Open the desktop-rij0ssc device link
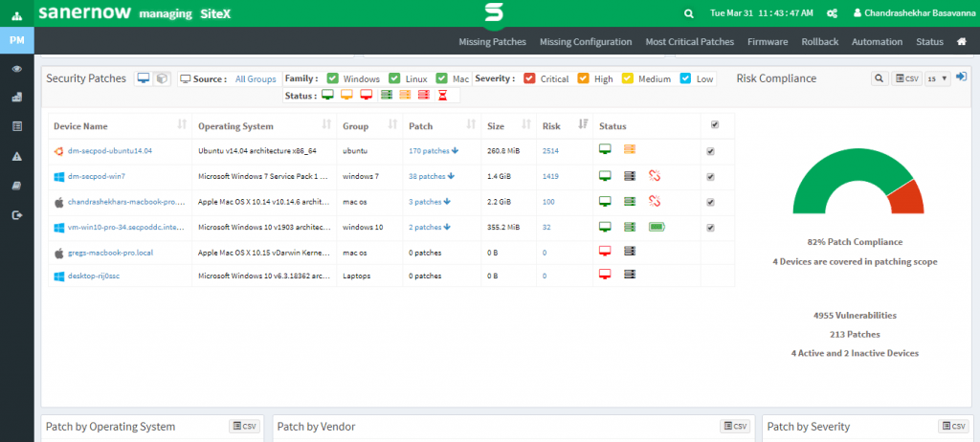The height and width of the screenshot is (442, 980). point(94,276)
